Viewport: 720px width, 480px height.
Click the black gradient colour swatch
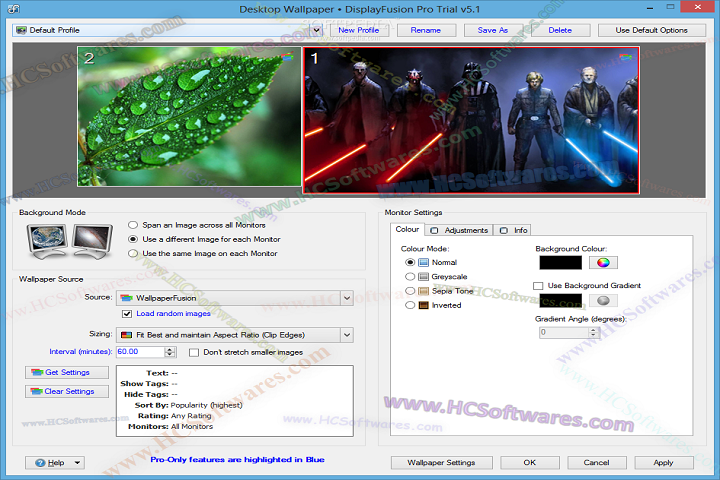[x=560, y=300]
